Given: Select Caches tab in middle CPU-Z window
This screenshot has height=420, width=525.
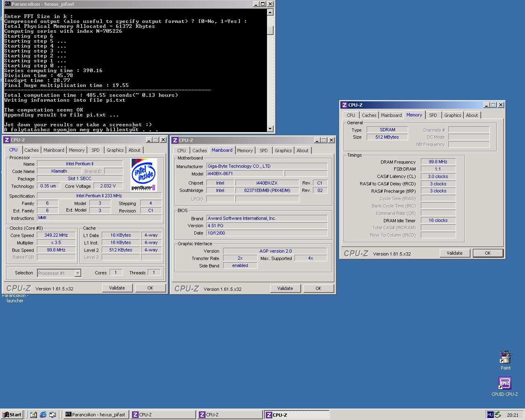Looking at the screenshot, I should click(200, 151).
